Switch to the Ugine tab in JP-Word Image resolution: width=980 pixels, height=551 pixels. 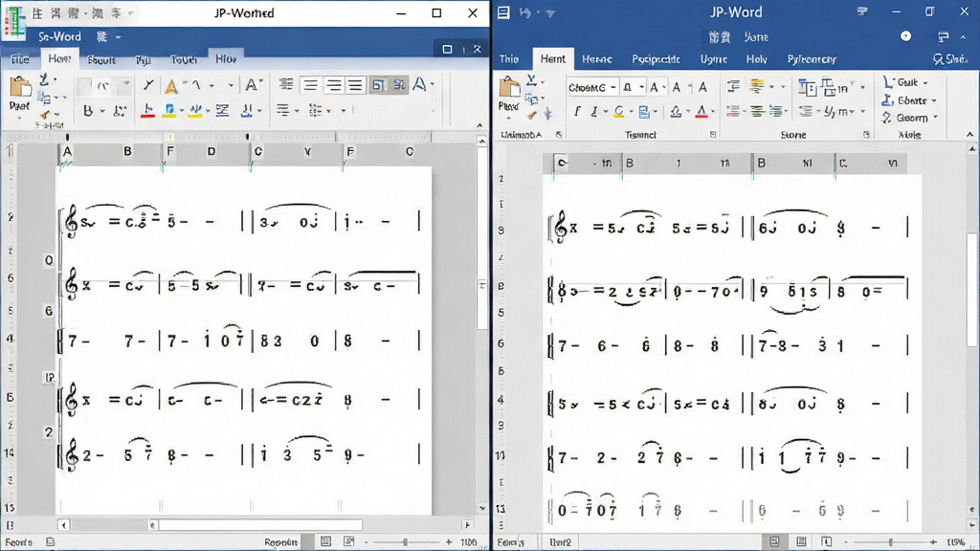713,59
